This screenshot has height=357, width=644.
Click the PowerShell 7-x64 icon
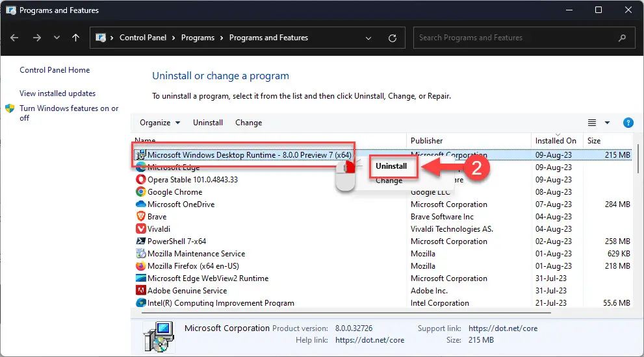click(x=141, y=241)
